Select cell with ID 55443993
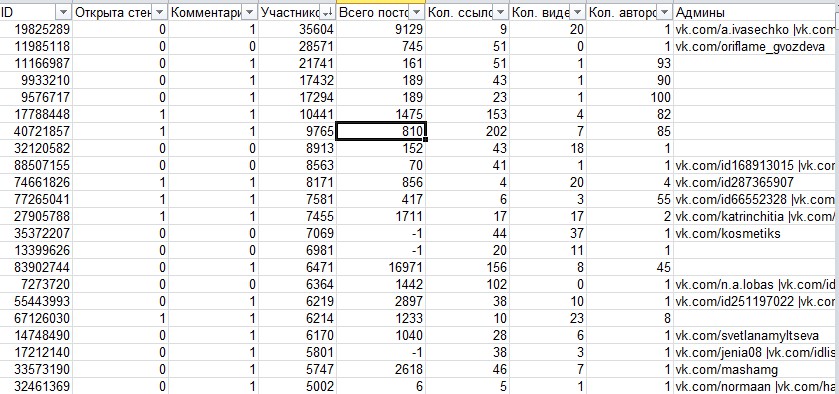Image resolution: width=839 pixels, height=394 pixels. pyautogui.click(x=36, y=301)
